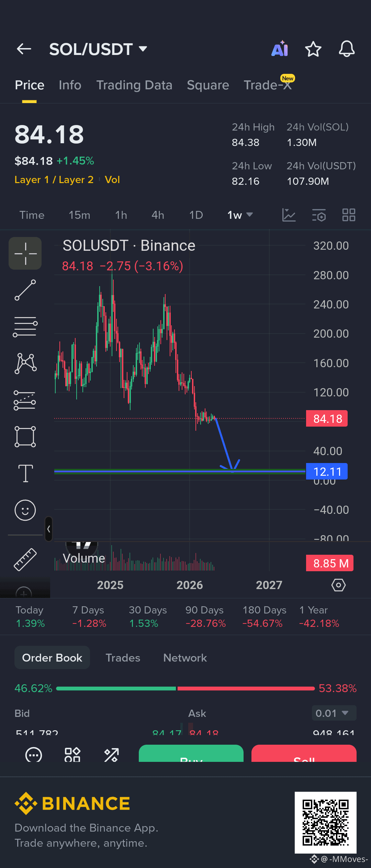Screen dimensions: 371x868
Task: Tap the Binance app QR code
Action: click(x=326, y=822)
